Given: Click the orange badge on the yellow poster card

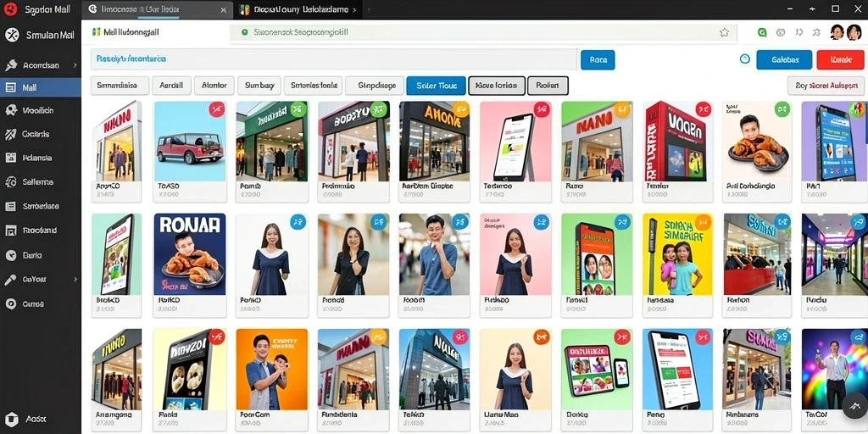Looking at the screenshot, I should point(703,222).
